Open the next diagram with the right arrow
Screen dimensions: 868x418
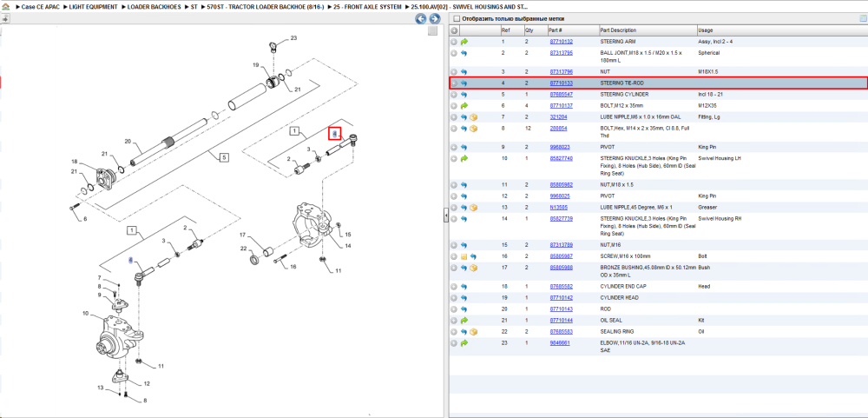435,19
